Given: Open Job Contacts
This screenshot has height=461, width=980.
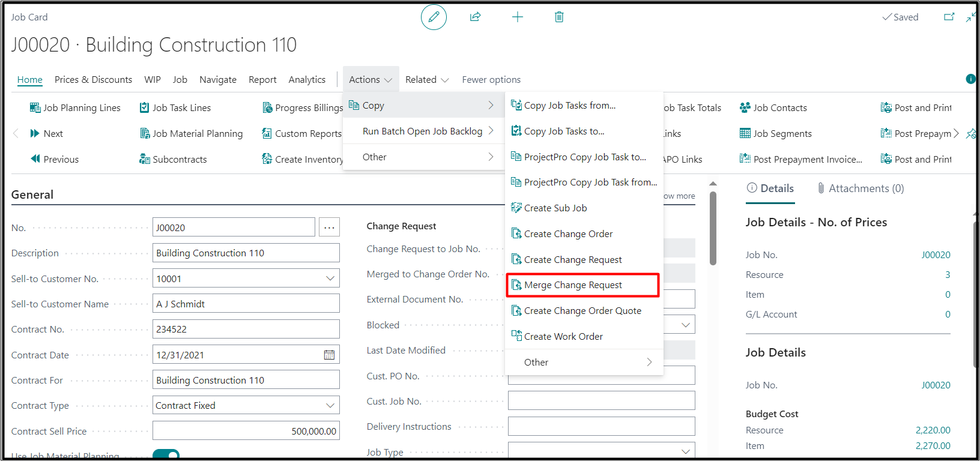Looking at the screenshot, I should (x=773, y=107).
